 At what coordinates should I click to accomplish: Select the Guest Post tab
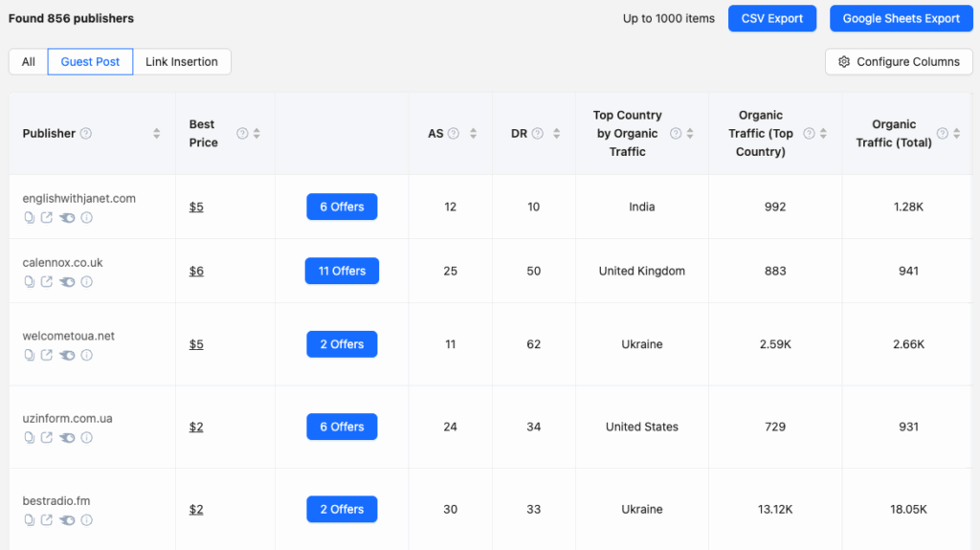point(90,62)
